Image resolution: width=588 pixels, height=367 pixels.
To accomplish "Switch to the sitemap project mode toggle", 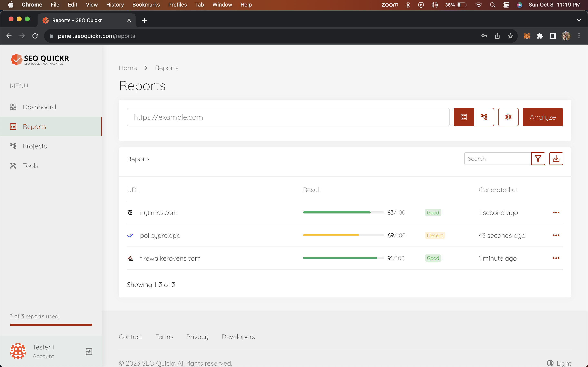I will (484, 117).
